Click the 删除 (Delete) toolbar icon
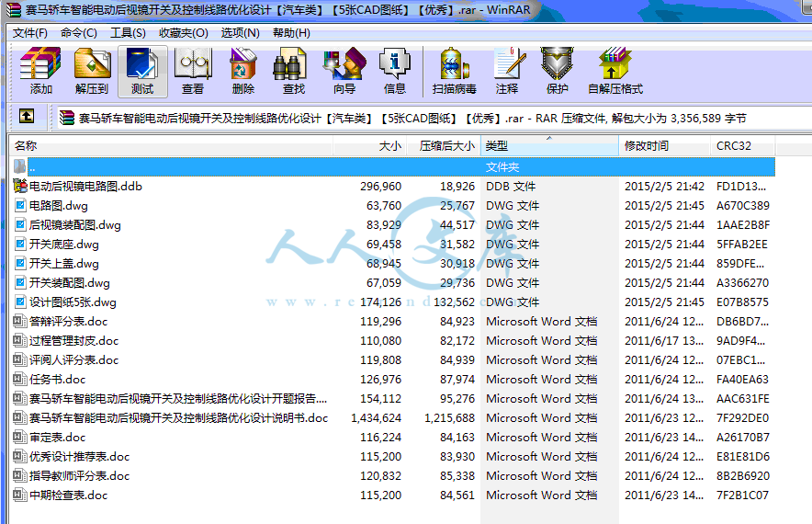This screenshot has height=524, width=812. click(242, 71)
